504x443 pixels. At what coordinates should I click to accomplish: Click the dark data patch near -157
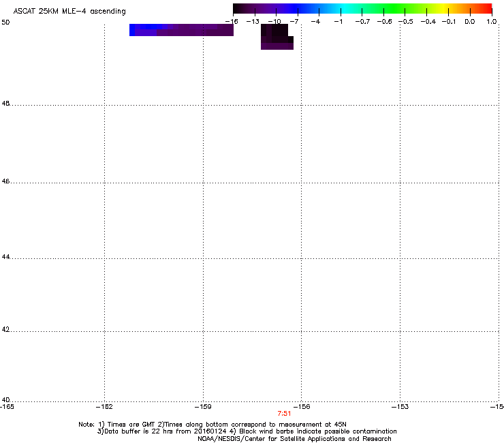point(277,37)
